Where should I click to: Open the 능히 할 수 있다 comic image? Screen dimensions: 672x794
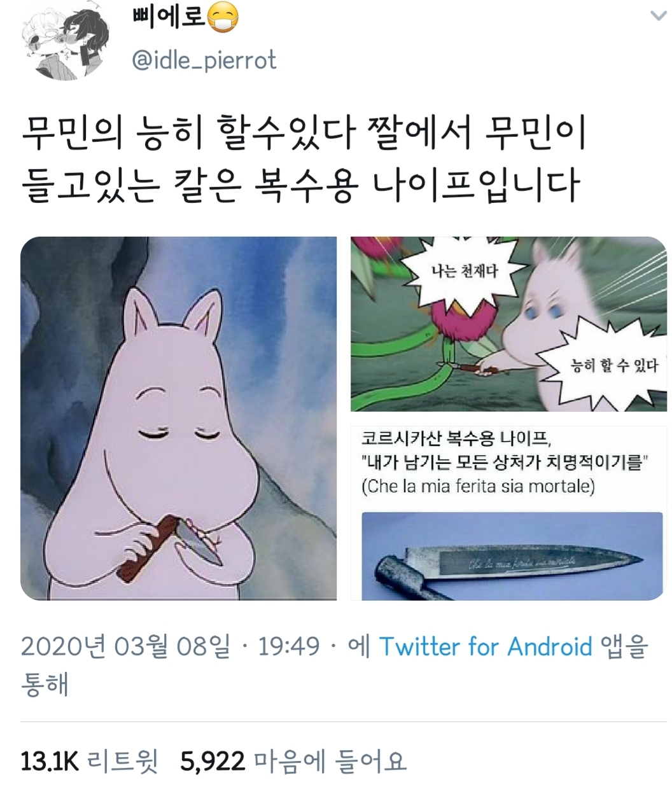(508, 324)
